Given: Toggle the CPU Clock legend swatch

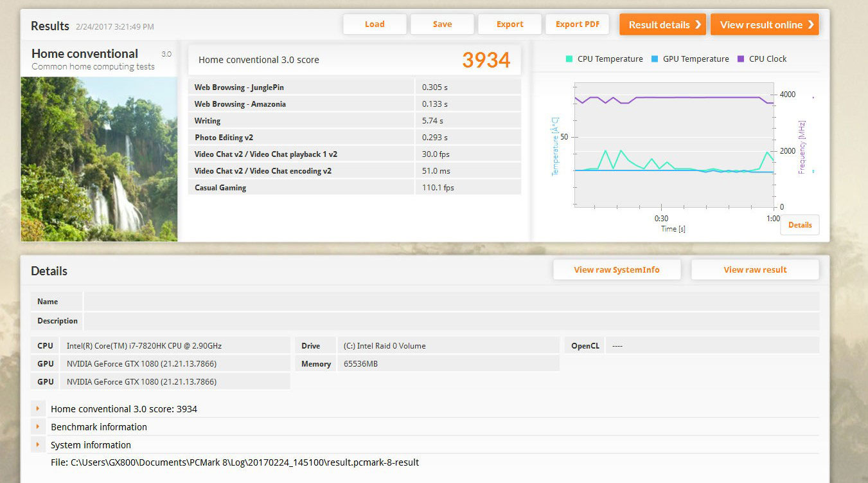Looking at the screenshot, I should click(741, 59).
